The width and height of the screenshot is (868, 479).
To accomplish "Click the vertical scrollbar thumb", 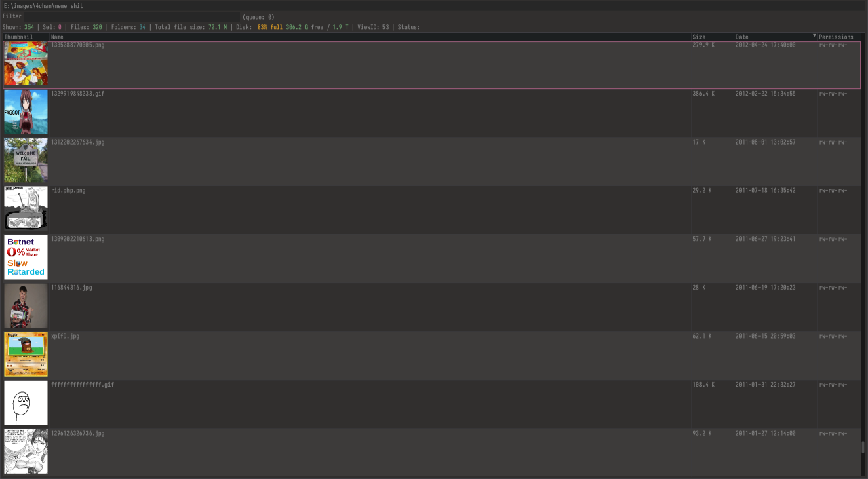I will [863, 447].
